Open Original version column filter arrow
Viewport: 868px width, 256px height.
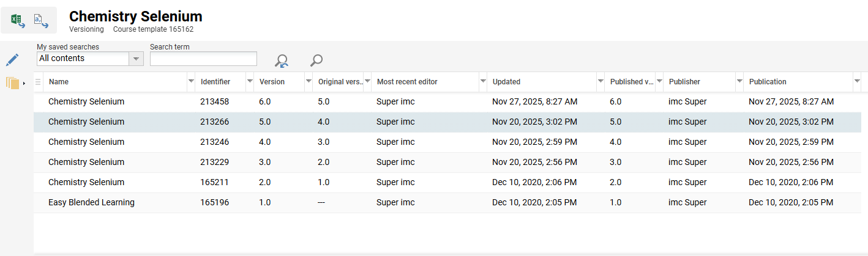[367, 82]
